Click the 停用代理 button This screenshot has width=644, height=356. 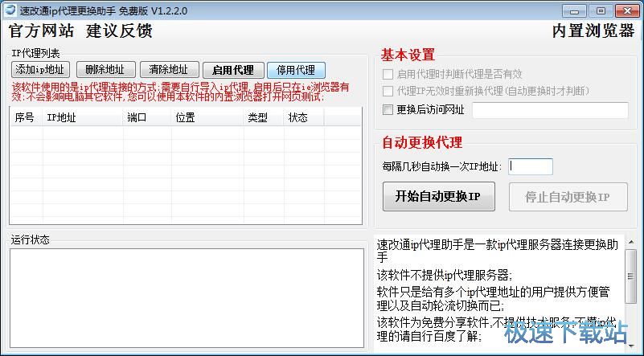tap(296, 70)
